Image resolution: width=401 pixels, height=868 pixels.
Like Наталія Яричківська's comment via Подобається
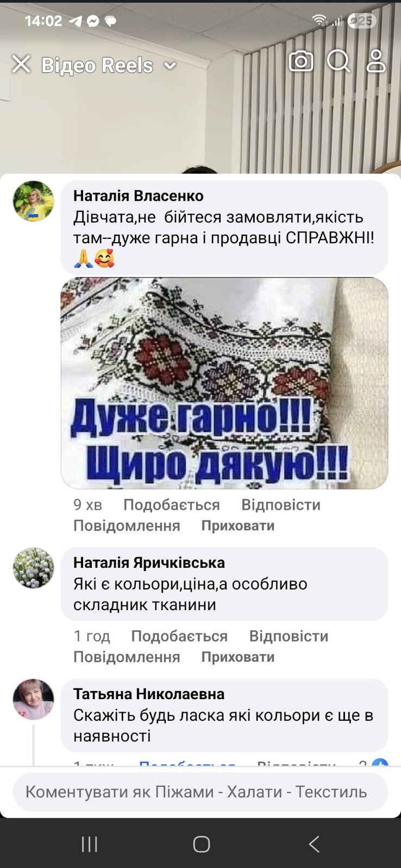click(179, 636)
